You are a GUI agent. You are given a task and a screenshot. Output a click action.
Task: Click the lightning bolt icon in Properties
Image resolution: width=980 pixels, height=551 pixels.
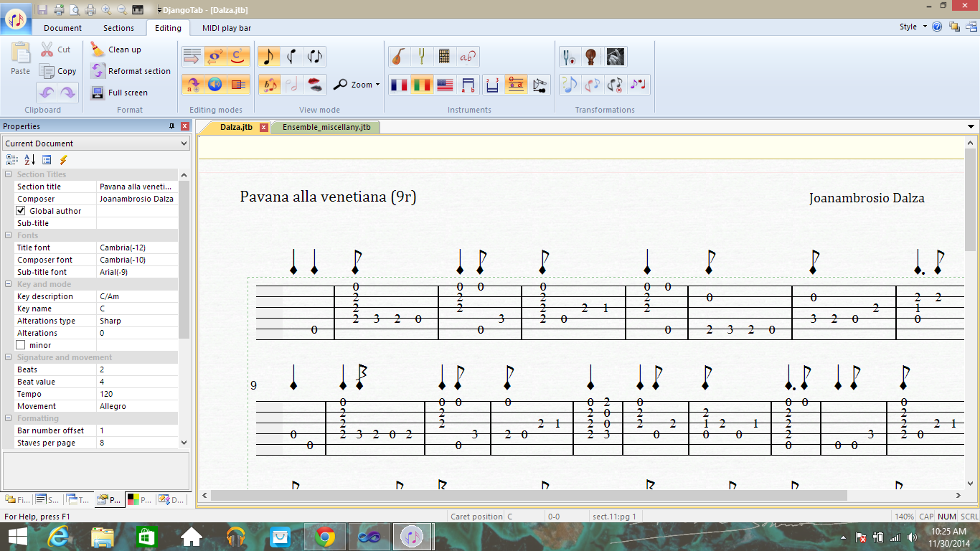click(63, 160)
